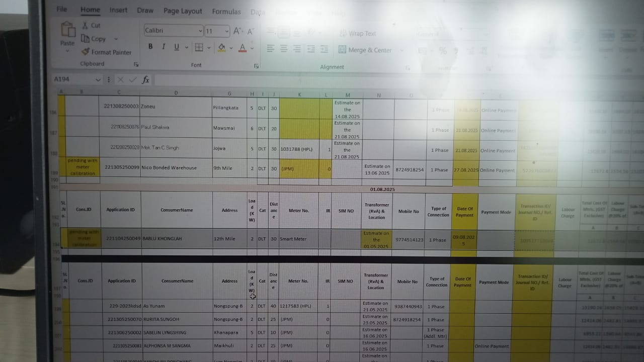The height and width of the screenshot is (362, 644).
Task: Open the Calibri font name dropdown
Action: [201, 31]
